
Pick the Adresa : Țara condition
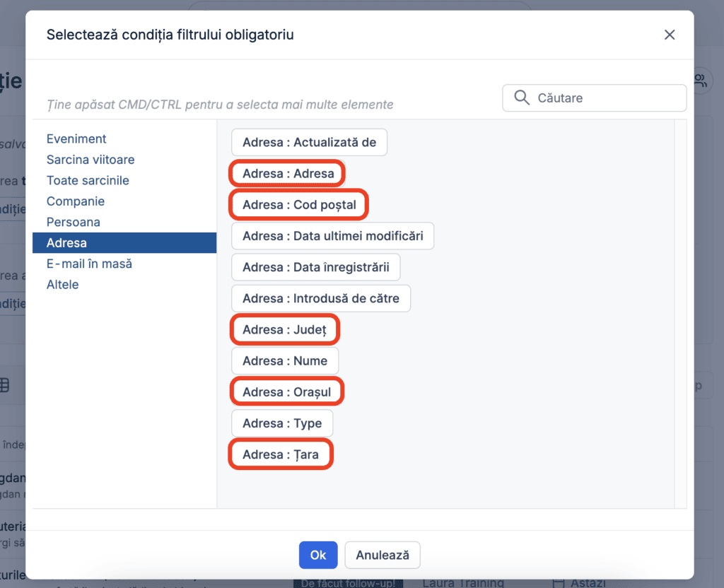(281, 454)
